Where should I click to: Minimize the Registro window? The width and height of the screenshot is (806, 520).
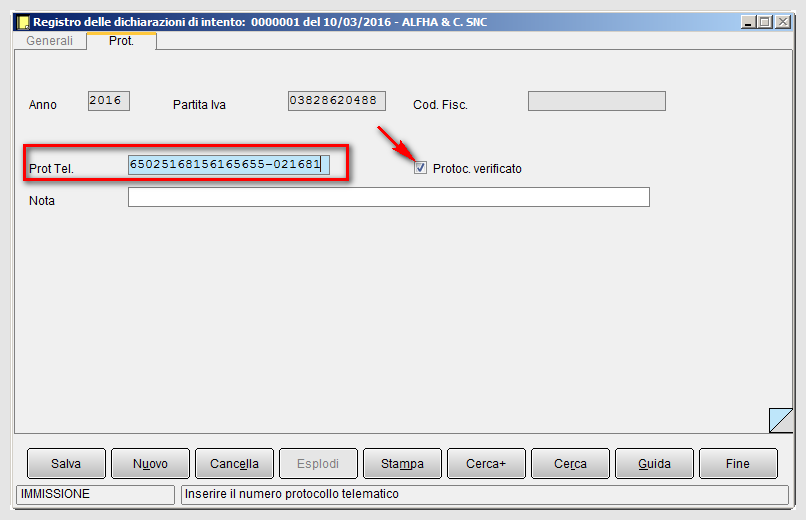tap(748, 22)
